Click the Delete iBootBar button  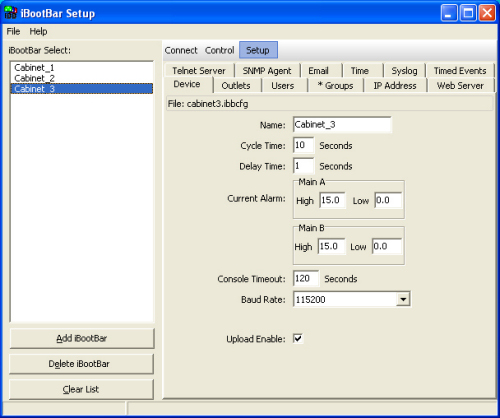tap(81, 364)
